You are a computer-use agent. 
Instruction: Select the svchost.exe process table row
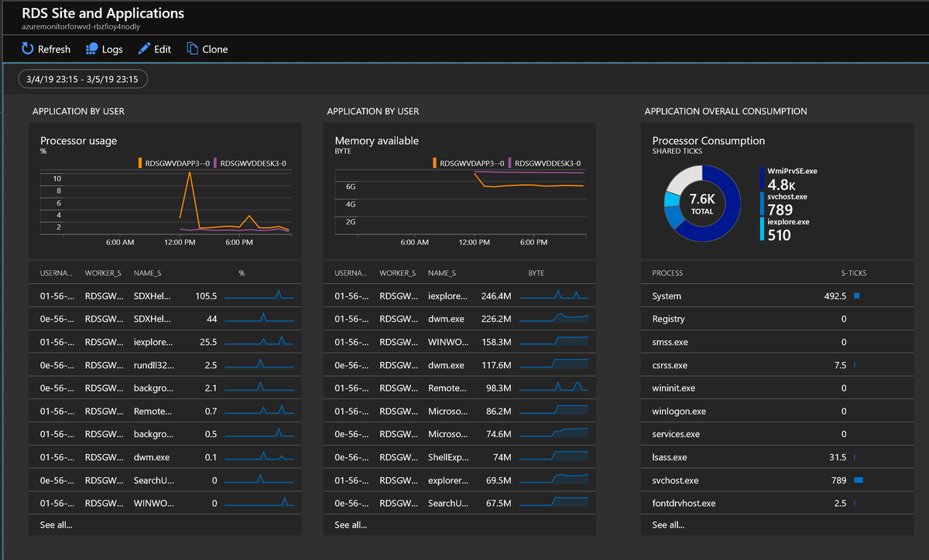pyautogui.click(x=777, y=480)
